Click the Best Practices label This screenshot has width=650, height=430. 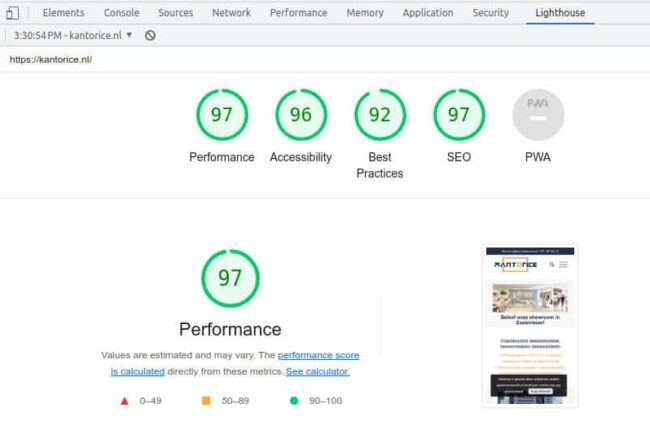coord(380,165)
